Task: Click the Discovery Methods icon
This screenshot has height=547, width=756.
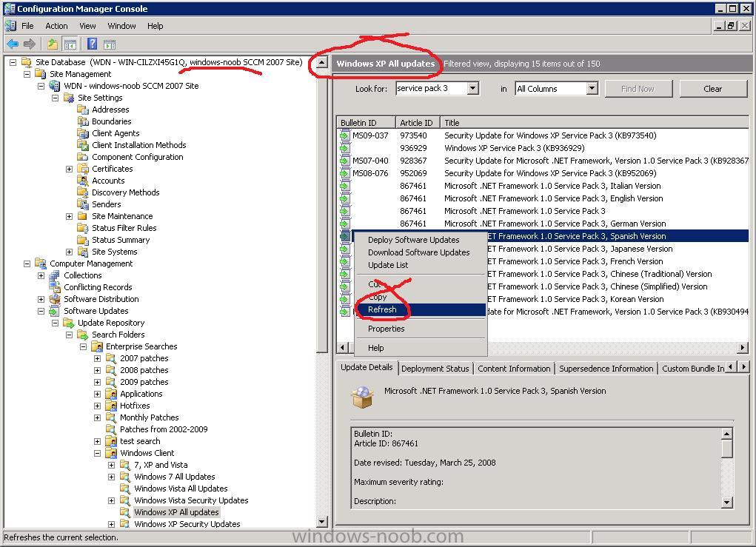Action: coord(83,192)
